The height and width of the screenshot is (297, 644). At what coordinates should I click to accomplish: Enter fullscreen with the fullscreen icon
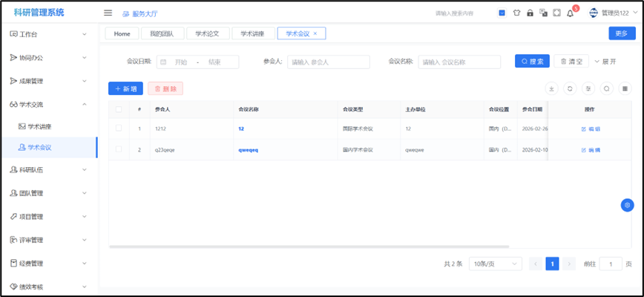556,13
